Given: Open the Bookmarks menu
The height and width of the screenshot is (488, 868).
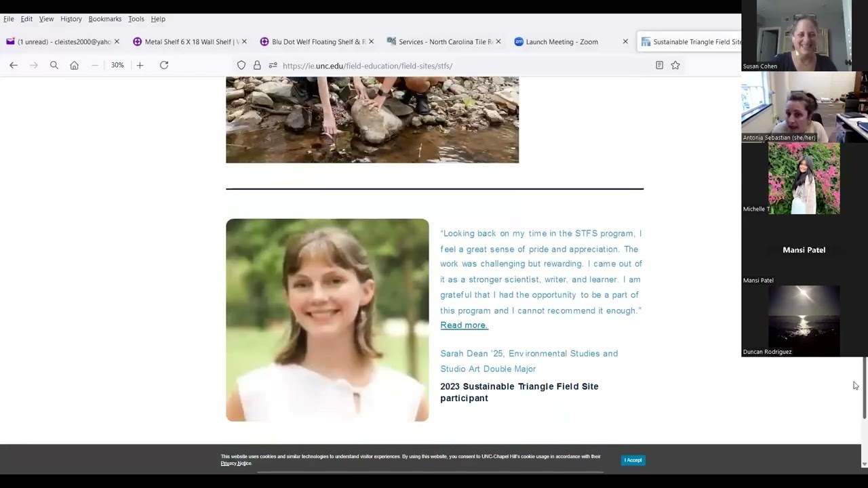Looking at the screenshot, I should [105, 19].
